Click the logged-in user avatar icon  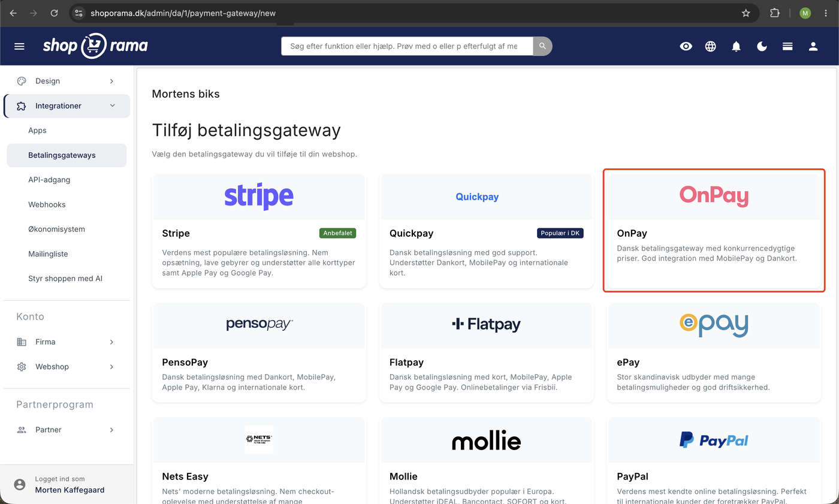pyautogui.click(x=20, y=484)
